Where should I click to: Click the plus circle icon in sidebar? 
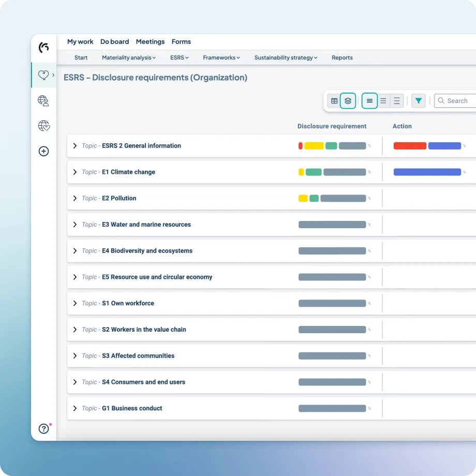pos(43,151)
